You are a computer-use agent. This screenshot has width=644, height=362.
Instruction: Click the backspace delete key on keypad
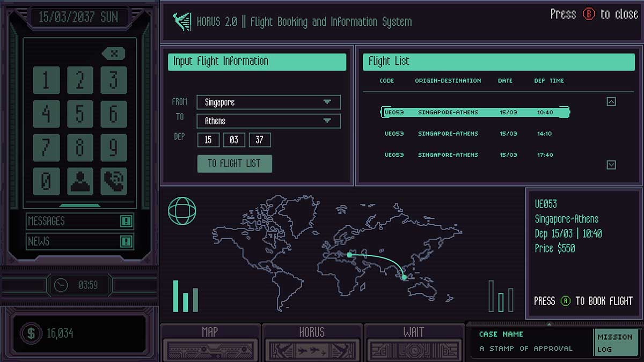pos(113,54)
